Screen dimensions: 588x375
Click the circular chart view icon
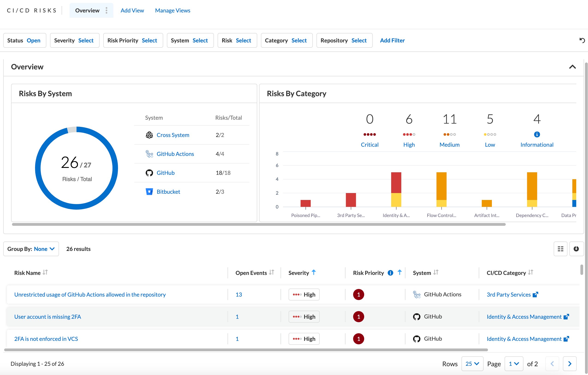pyautogui.click(x=576, y=248)
